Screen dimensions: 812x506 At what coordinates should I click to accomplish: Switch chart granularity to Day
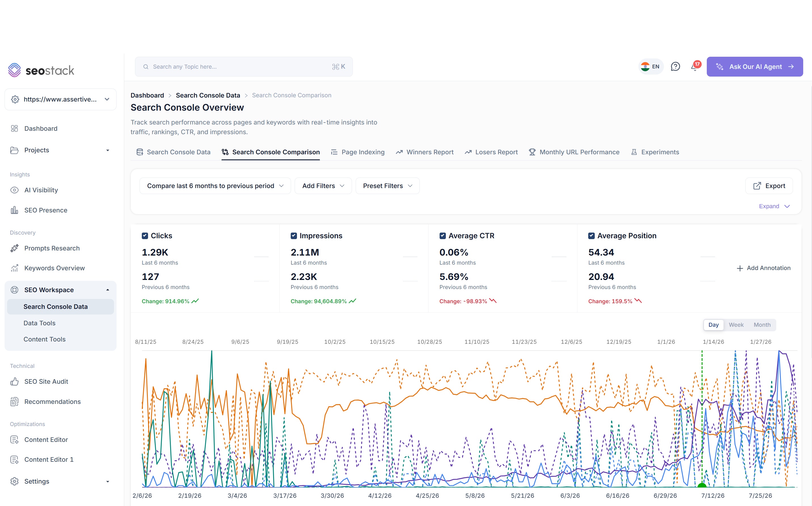click(713, 324)
